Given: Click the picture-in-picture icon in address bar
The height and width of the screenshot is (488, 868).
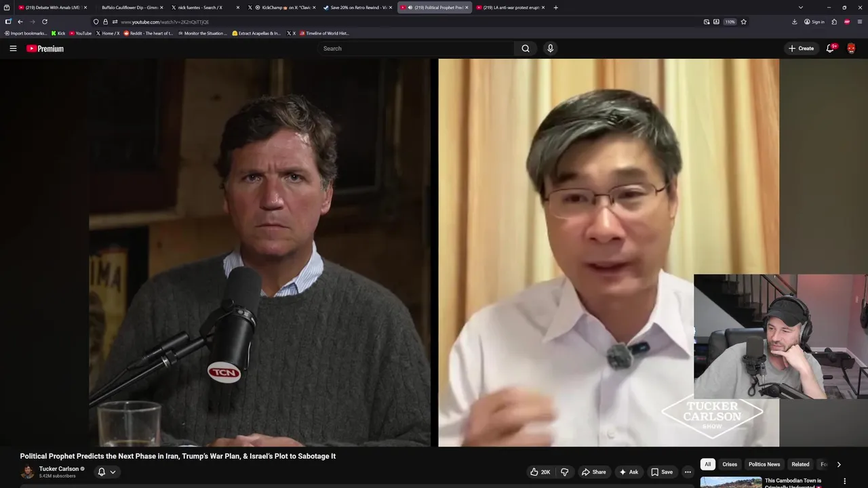Looking at the screenshot, I should [x=707, y=22].
